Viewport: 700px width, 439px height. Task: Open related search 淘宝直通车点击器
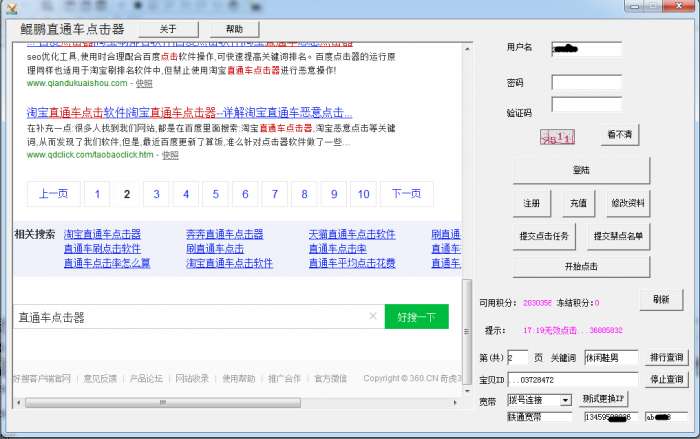point(102,234)
